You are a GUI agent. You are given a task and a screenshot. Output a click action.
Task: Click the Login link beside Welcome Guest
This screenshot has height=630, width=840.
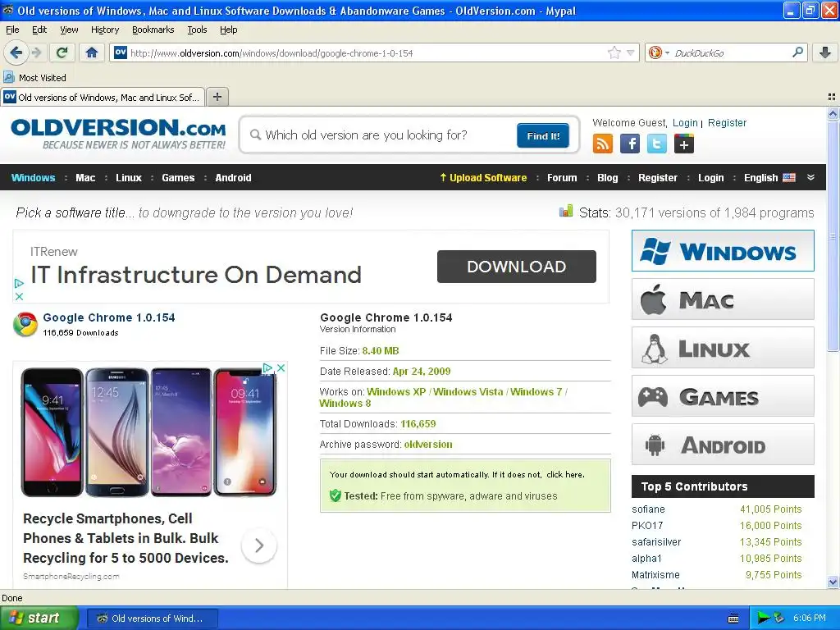click(685, 123)
